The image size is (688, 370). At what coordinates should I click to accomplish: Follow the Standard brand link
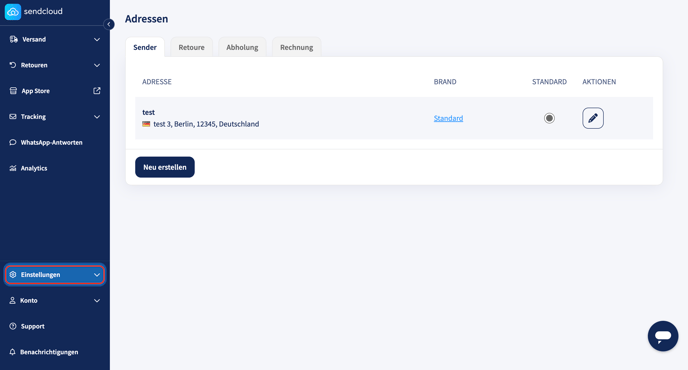point(448,118)
